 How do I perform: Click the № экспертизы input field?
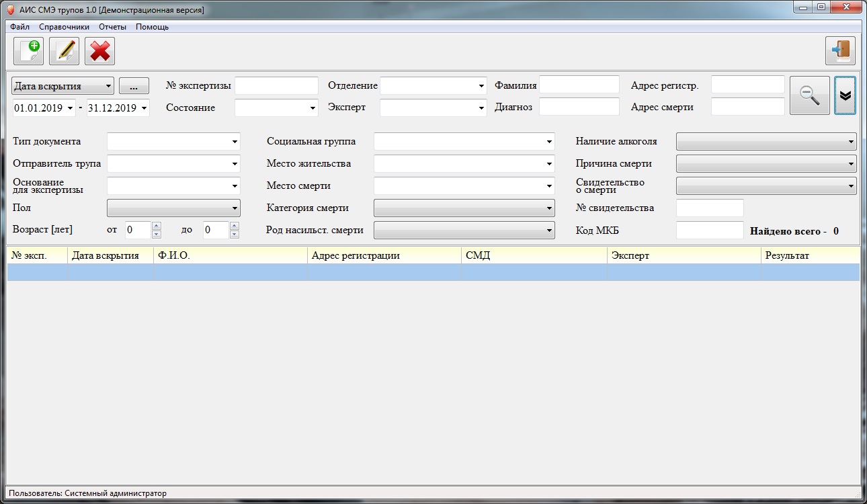276,85
